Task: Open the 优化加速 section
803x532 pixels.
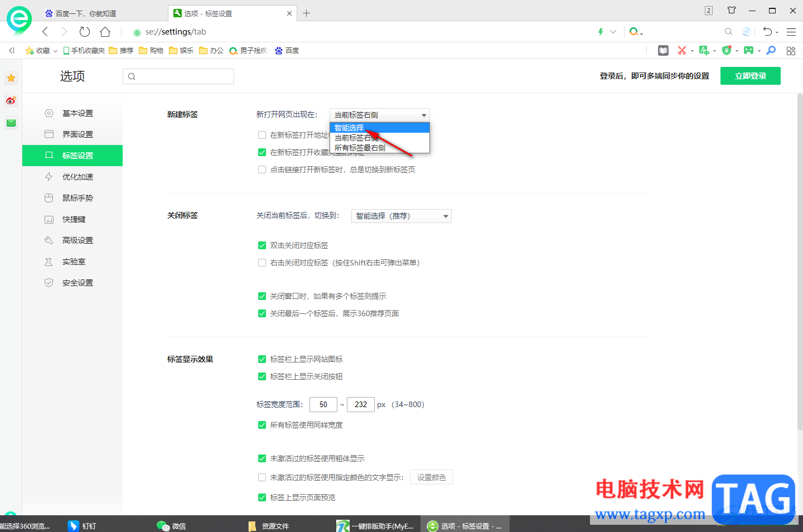Action: click(72, 177)
